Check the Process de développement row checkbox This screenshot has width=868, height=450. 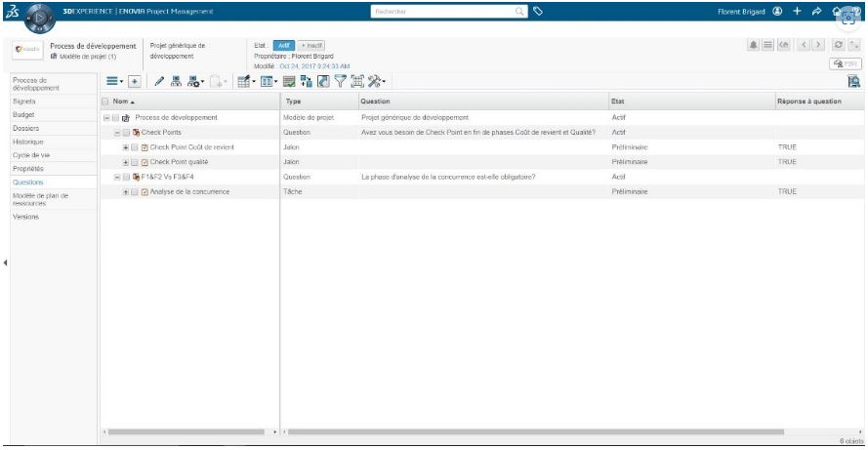115,118
